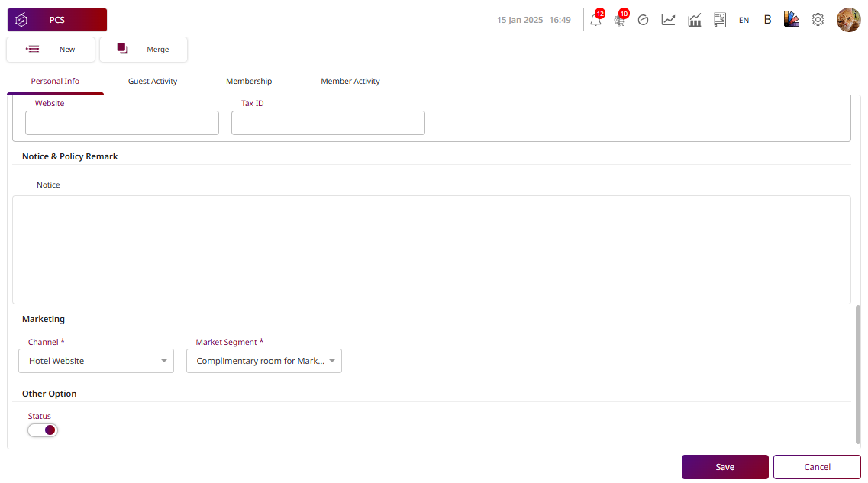Open the notifications bell icon

click(x=595, y=21)
